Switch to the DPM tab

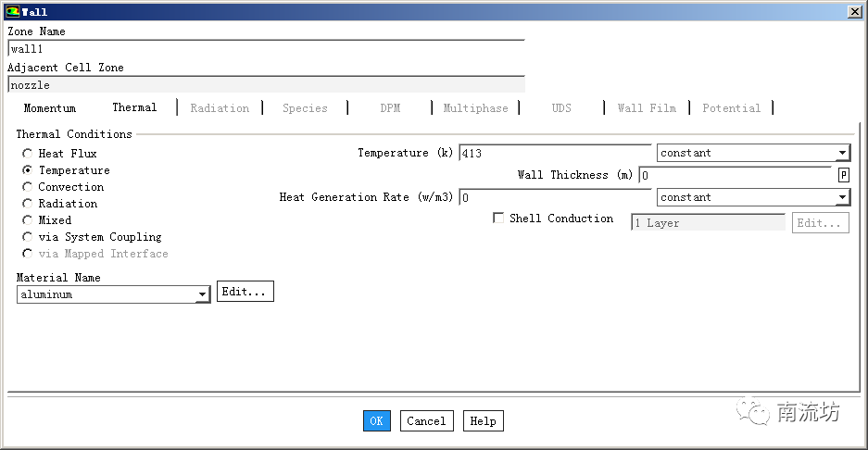390,108
